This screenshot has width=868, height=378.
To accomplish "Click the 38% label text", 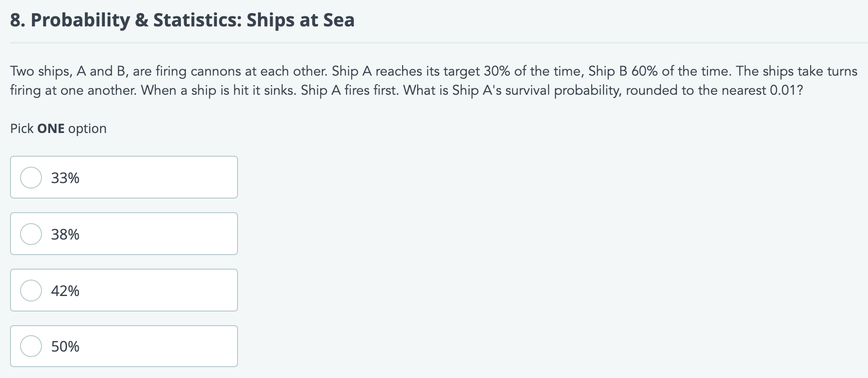I will click(65, 234).
